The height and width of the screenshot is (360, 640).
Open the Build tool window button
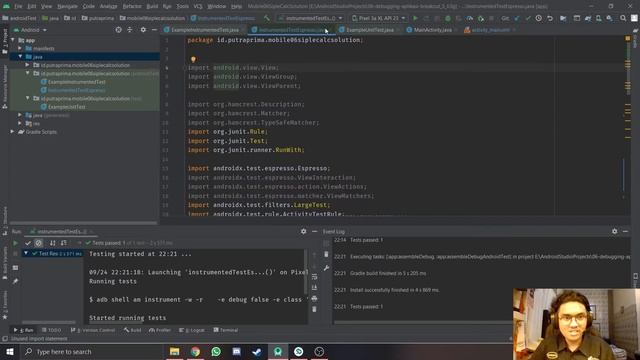tap(132, 330)
